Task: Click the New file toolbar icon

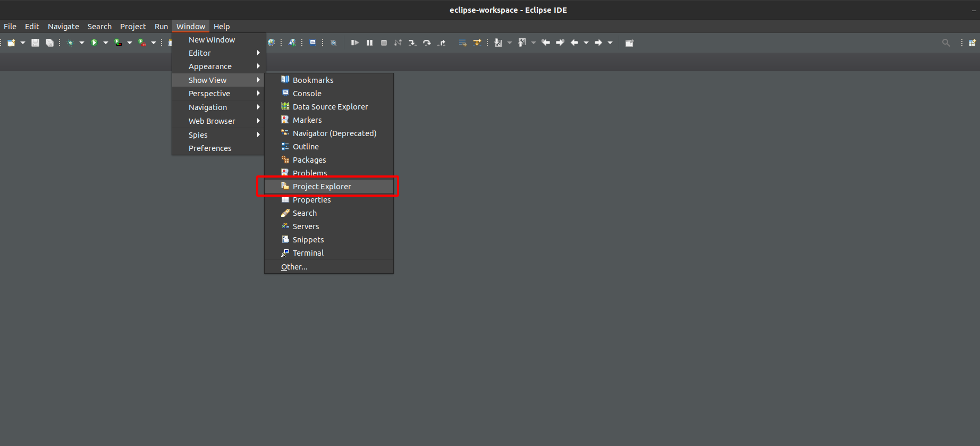Action: 11,43
